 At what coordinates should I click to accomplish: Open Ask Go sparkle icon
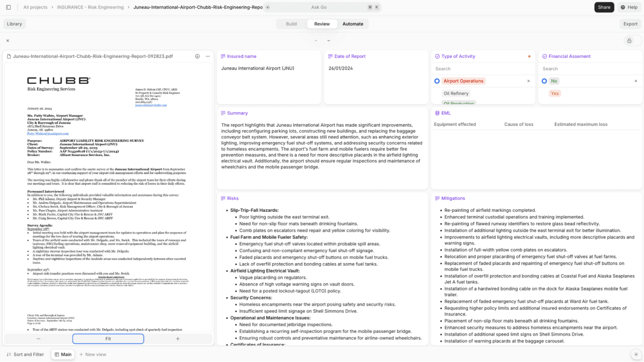coord(268,7)
